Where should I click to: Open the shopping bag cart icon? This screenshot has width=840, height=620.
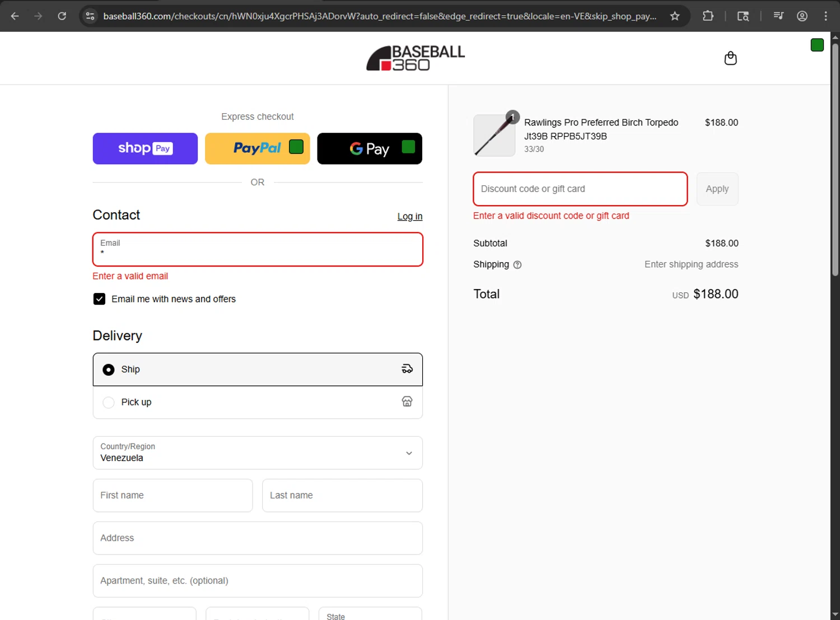pos(730,58)
